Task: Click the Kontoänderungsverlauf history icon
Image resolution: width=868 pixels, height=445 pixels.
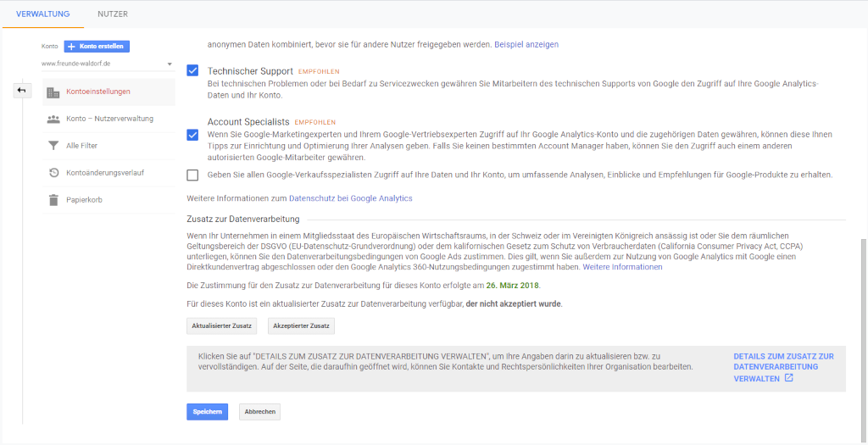Action: click(53, 173)
